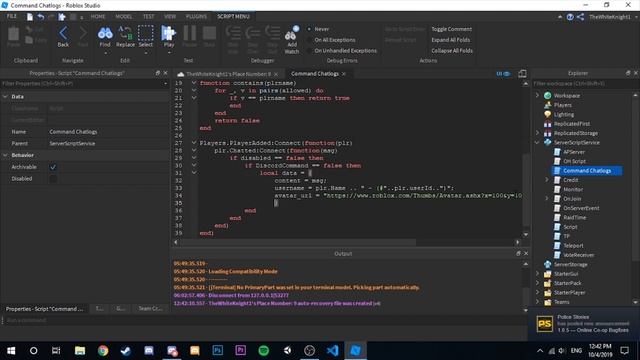Image resolution: width=640 pixels, height=360 pixels.
Task: Toggle the UI visibility eye button
Action: (x=503, y=74)
